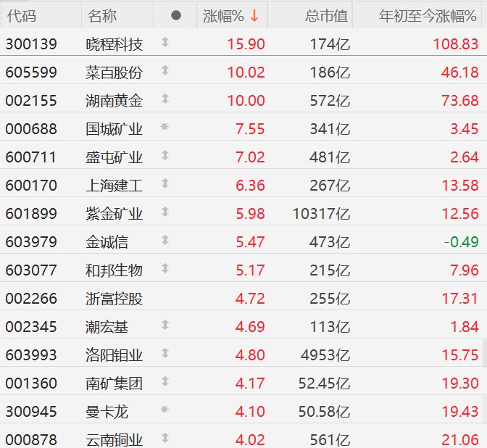The image size is (487, 448).
Task: Select stock name 曼卡龙
Action: 107,412
